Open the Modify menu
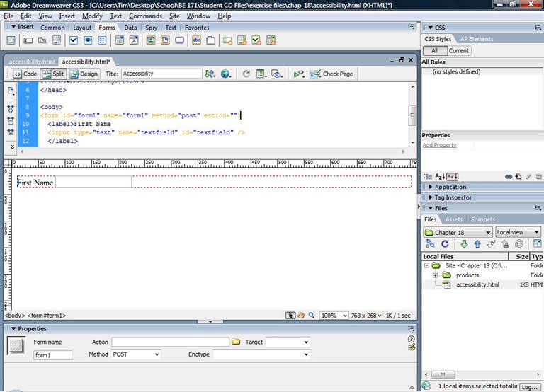The width and height of the screenshot is (544, 392). tap(92, 16)
